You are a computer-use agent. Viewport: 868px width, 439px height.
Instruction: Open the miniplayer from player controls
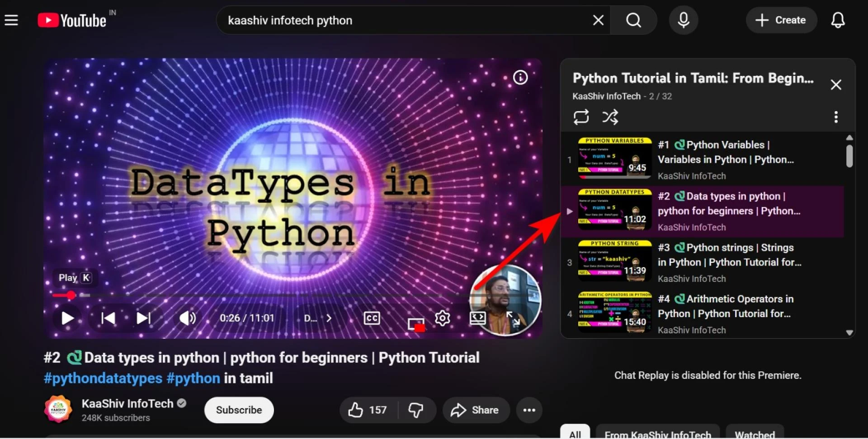(x=416, y=324)
